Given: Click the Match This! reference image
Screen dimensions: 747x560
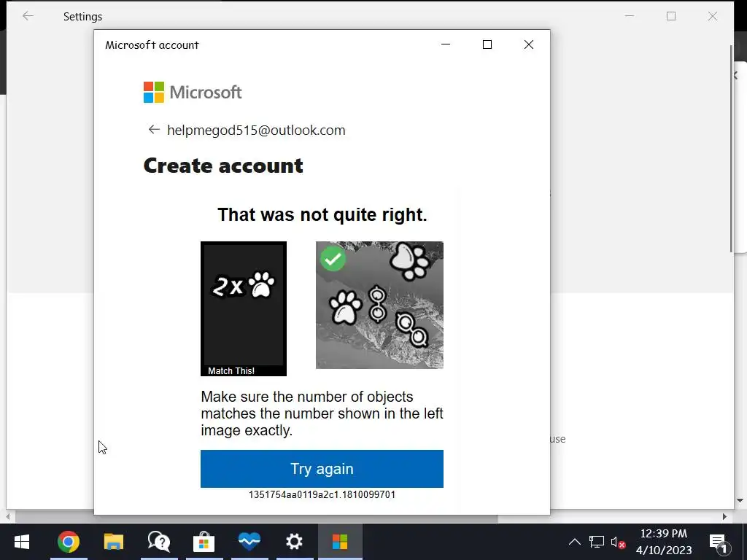Looking at the screenshot, I should [x=244, y=308].
